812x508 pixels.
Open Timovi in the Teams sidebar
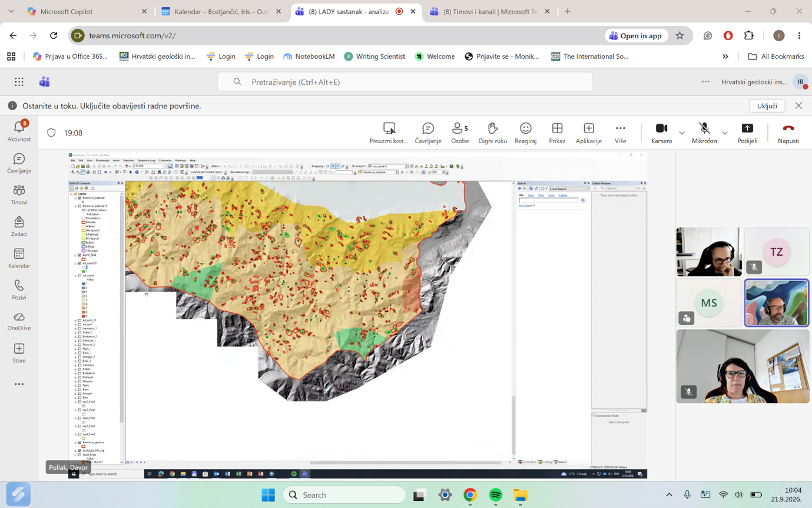click(19, 195)
